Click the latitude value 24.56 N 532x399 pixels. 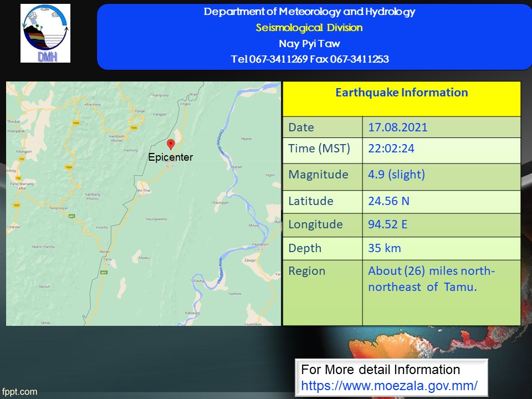[388, 201]
